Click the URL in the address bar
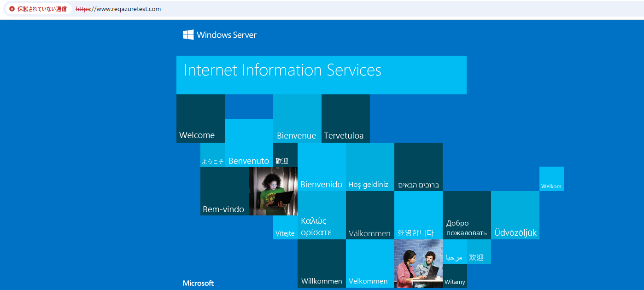This screenshot has width=644, height=290. [118, 9]
